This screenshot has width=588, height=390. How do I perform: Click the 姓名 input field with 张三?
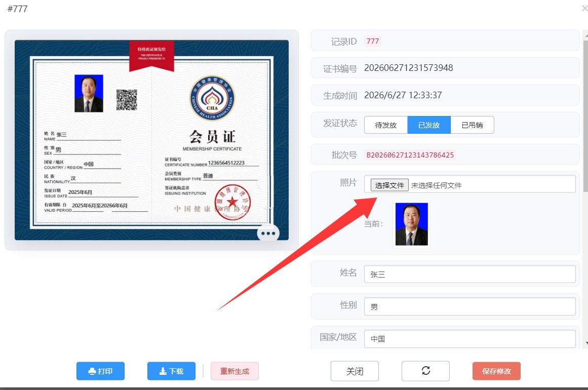(470, 274)
